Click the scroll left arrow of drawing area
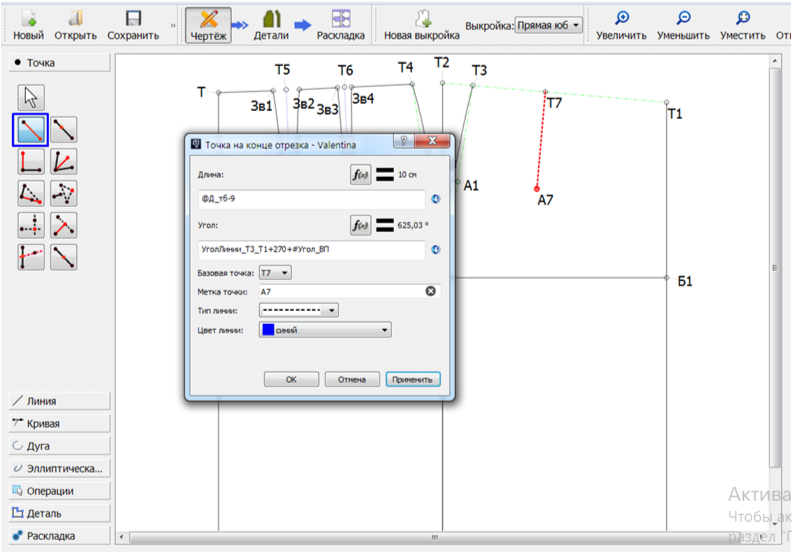792x552 pixels. (121, 537)
